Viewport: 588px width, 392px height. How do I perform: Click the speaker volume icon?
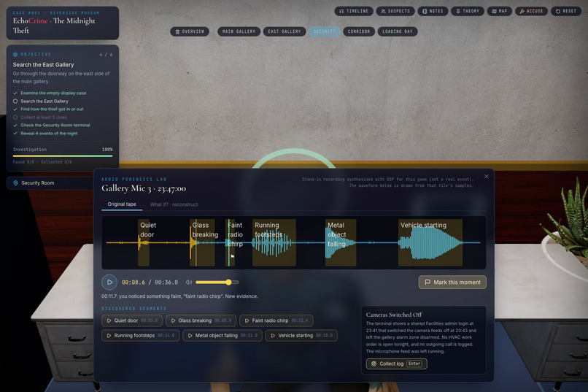click(189, 282)
